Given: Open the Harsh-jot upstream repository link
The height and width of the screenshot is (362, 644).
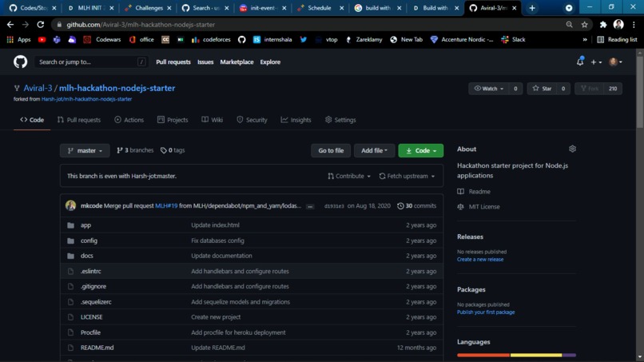Looking at the screenshot, I should pos(86,99).
